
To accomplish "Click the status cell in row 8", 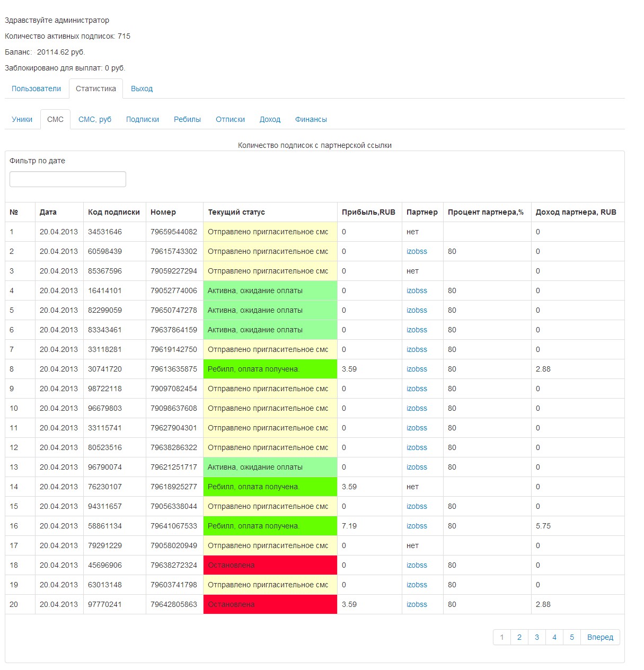I will tap(270, 369).
